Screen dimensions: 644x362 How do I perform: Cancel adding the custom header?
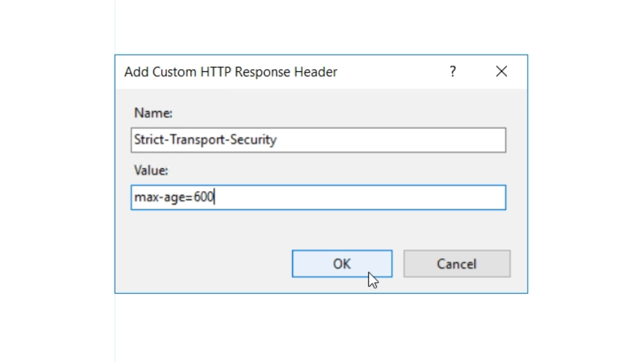[456, 264]
